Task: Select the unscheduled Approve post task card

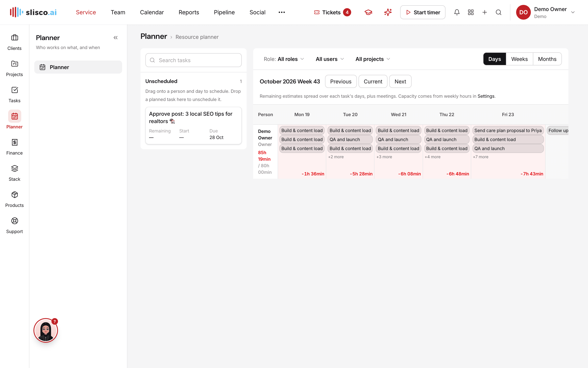Action: [x=193, y=125]
